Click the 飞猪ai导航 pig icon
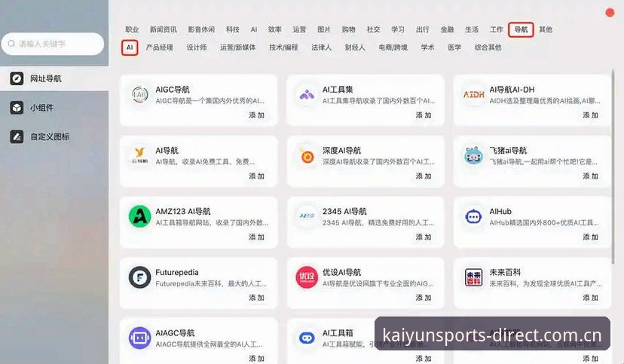Viewport: 624px width, 364px height. 473,155
